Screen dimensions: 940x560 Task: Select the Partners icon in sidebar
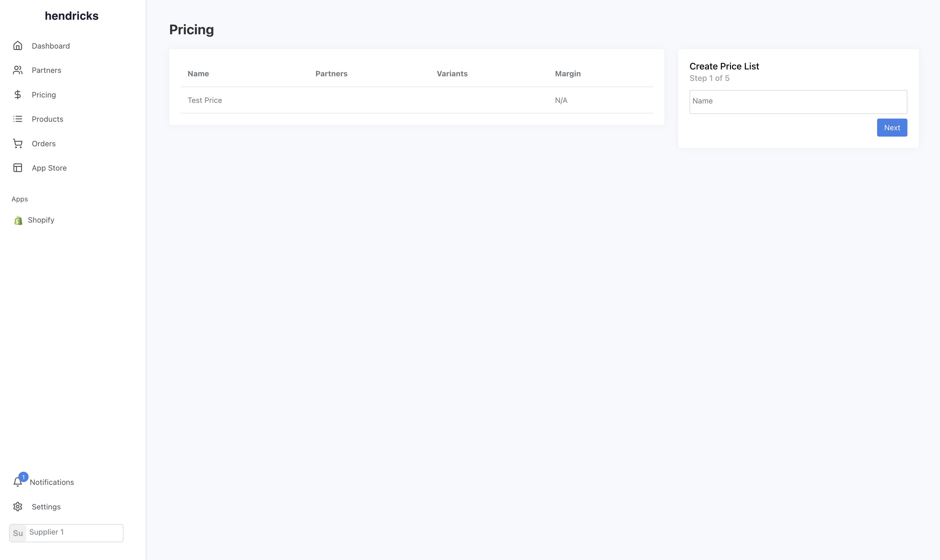(17, 70)
